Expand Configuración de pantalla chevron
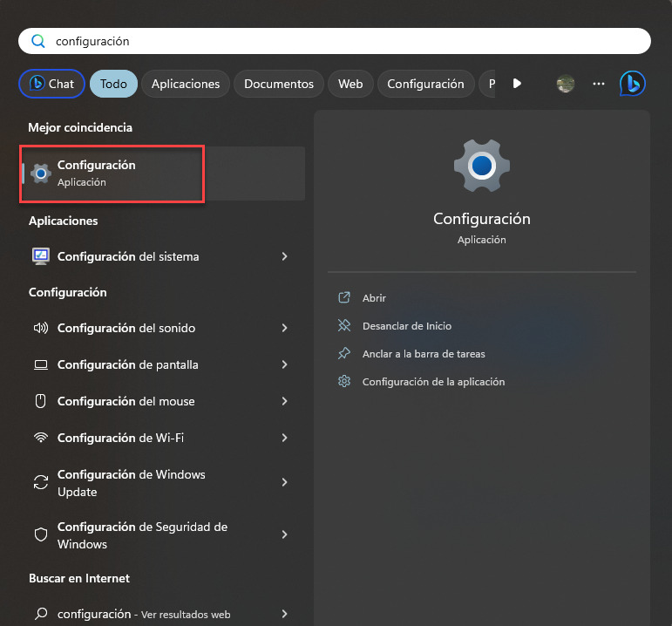 284,364
